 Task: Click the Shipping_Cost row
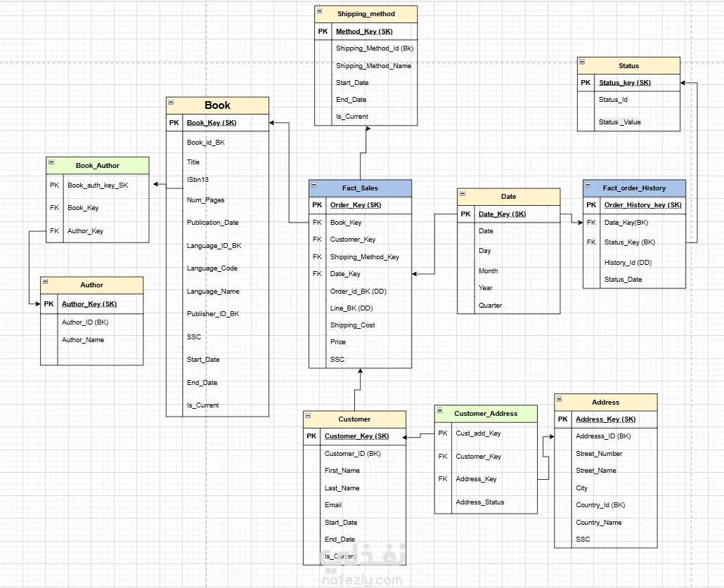(x=360, y=325)
